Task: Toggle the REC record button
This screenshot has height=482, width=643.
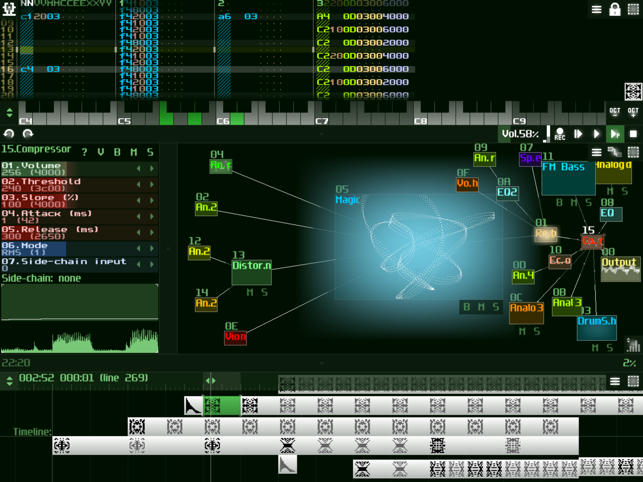Action: [x=560, y=134]
